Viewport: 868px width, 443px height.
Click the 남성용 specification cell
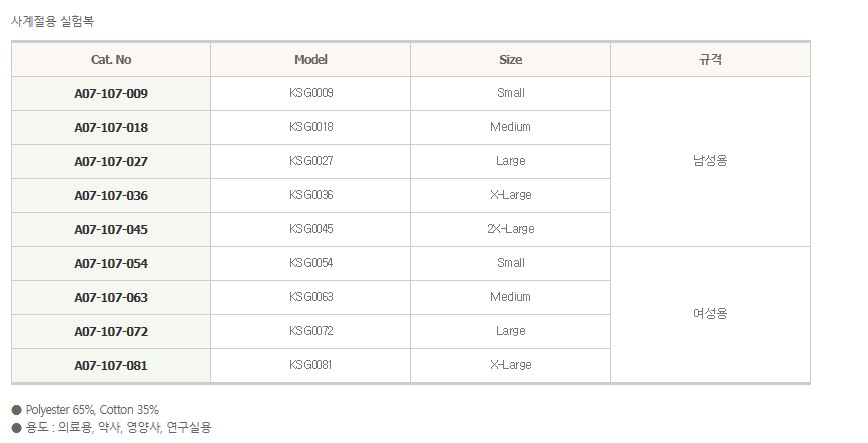(x=710, y=160)
